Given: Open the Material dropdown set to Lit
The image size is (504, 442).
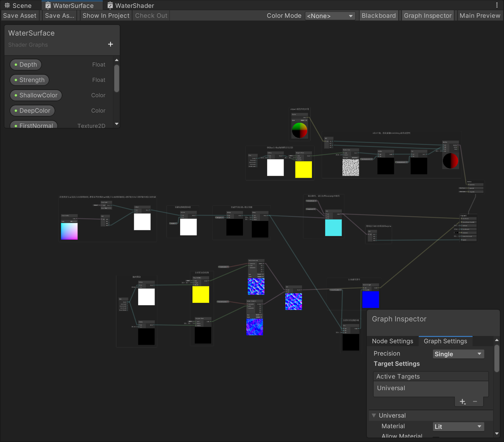Looking at the screenshot, I should point(458,427).
